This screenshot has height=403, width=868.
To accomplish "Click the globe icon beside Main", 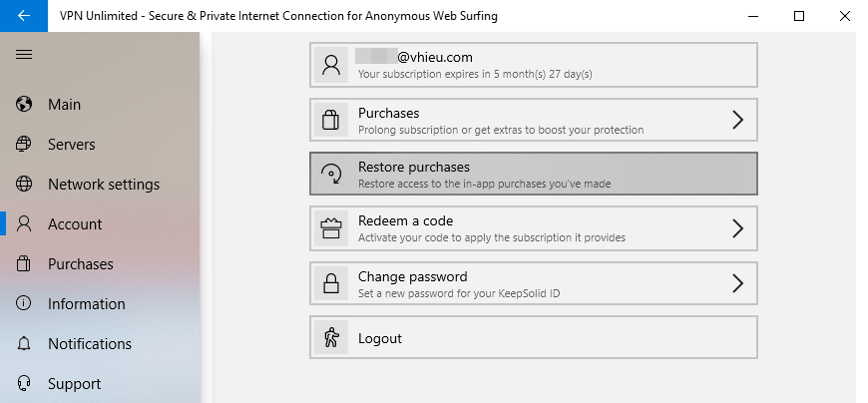I will click(24, 104).
